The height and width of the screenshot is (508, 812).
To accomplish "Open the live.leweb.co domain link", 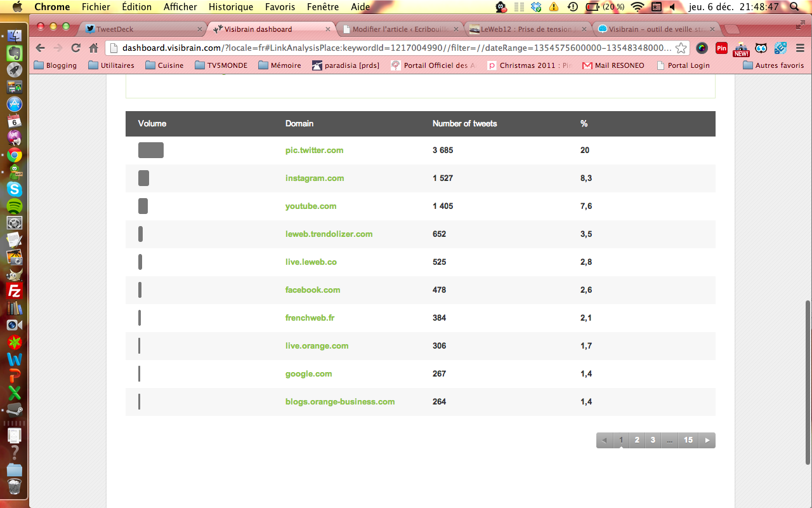I will 311,262.
